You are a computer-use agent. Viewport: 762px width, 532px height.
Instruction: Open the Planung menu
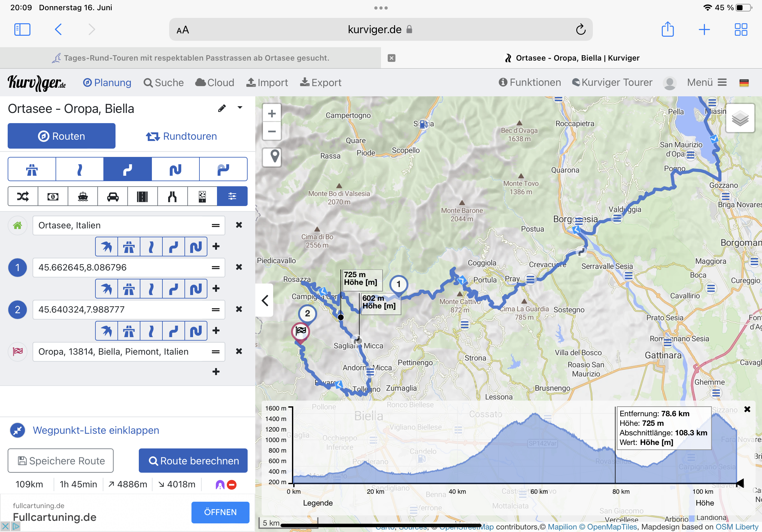point(107,83)
